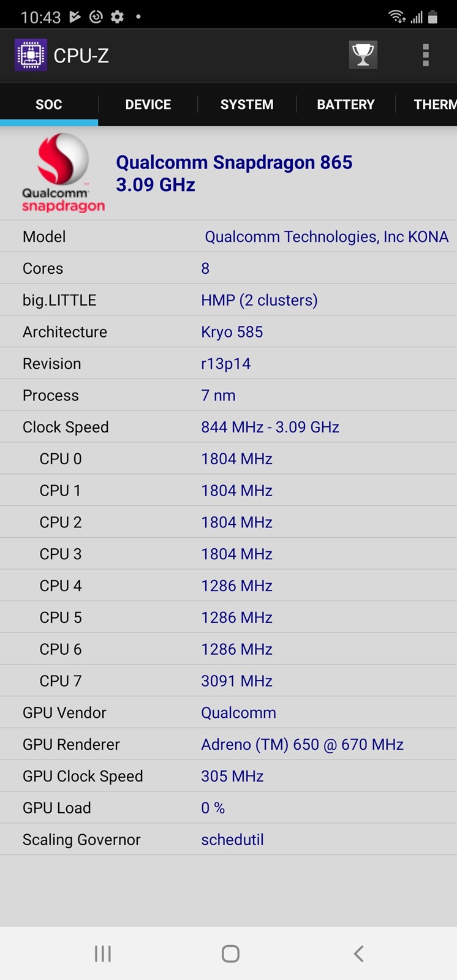Tap the CPU-Z app logo icon
The width and height of the screenshot is (457, 980).
[31, 55]
